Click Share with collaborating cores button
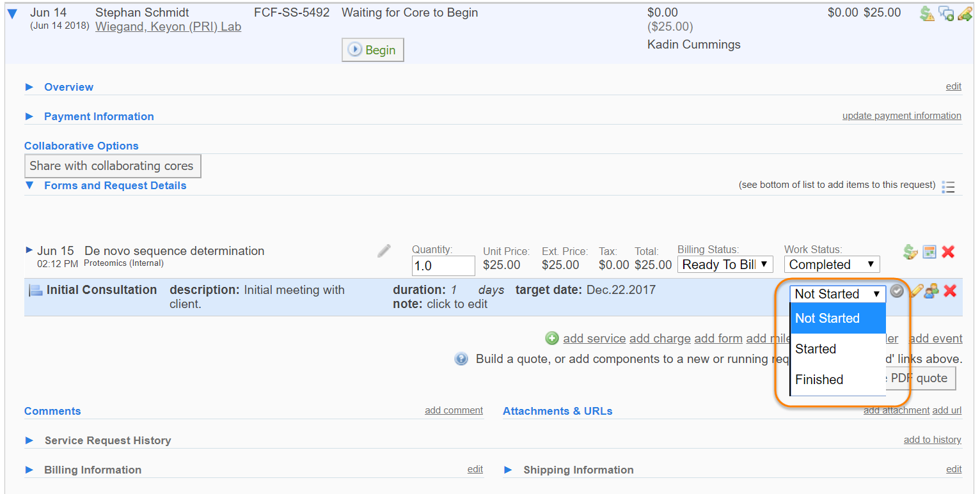 [112, 166]
